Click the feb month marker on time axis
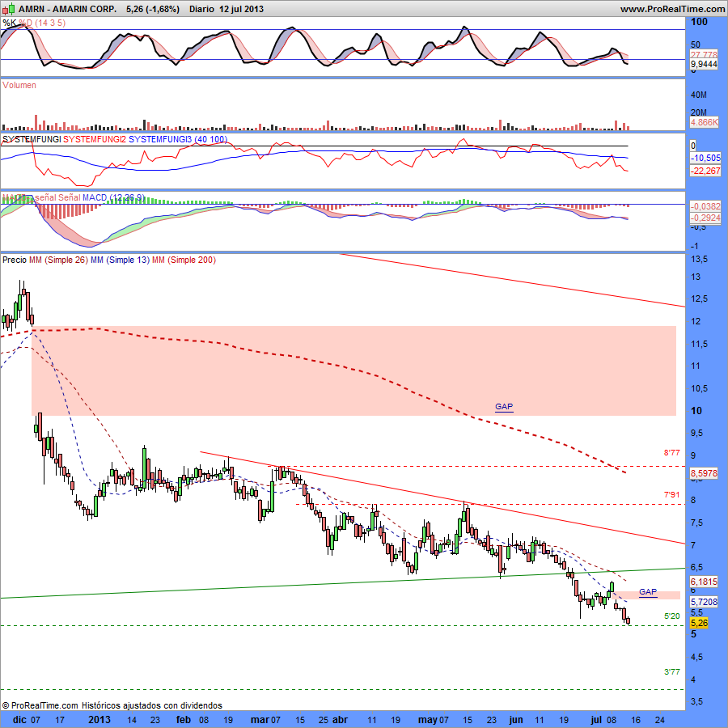This screenshot has width=728, height=728. (184, 720)
